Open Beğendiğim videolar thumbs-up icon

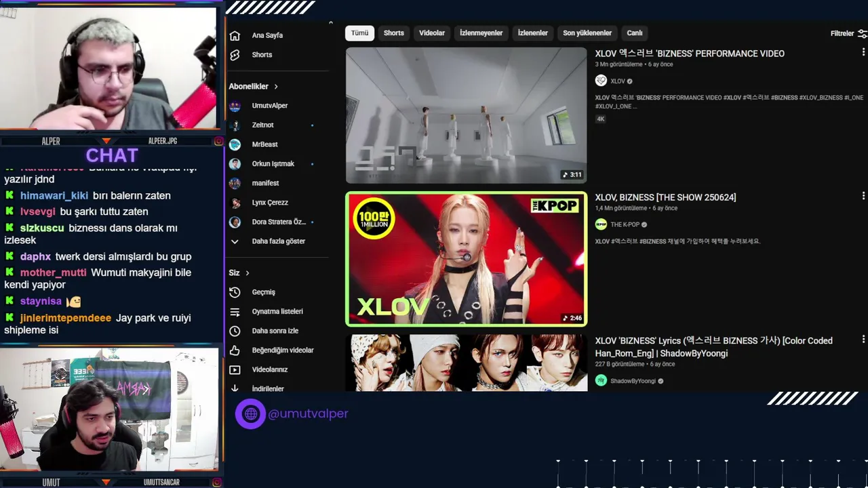[x=235, y=350]
